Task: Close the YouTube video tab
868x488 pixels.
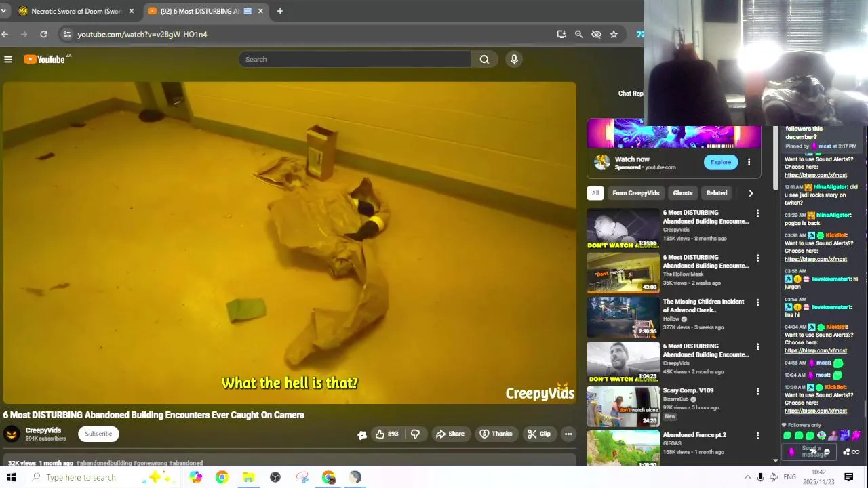Action: click(260, 11)
